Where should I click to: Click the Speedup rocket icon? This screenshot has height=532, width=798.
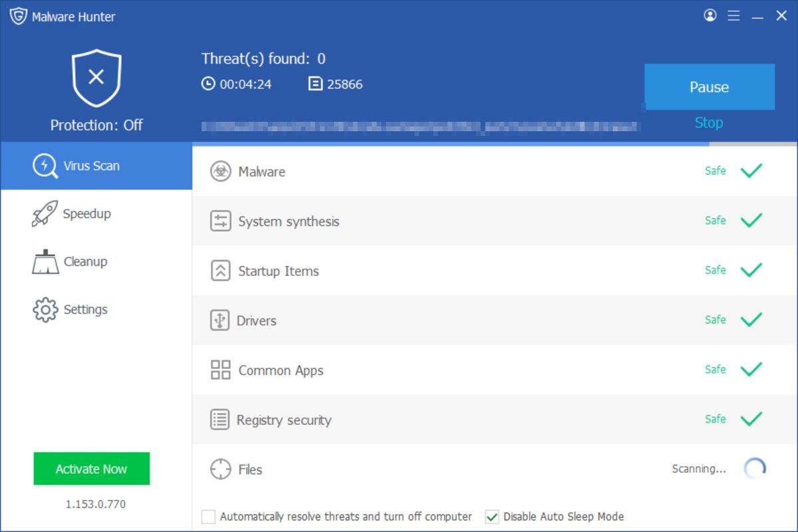tap(45, 213)
